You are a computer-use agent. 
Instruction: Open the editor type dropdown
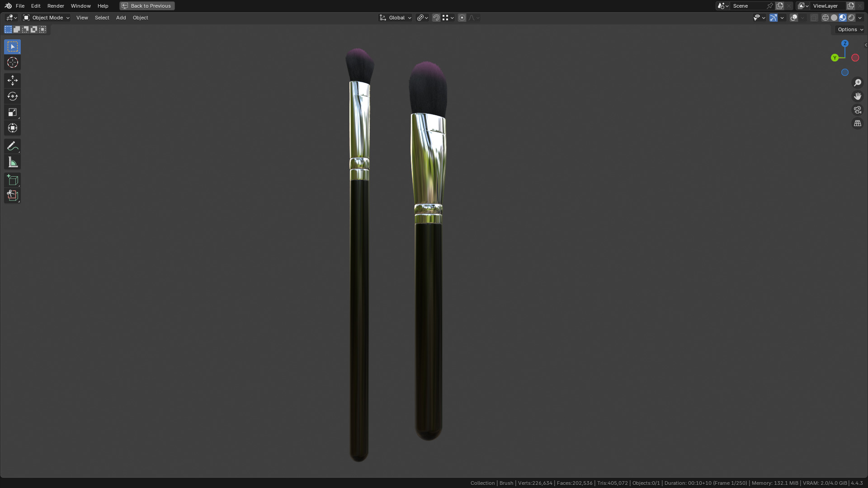[x=11, y=18]
